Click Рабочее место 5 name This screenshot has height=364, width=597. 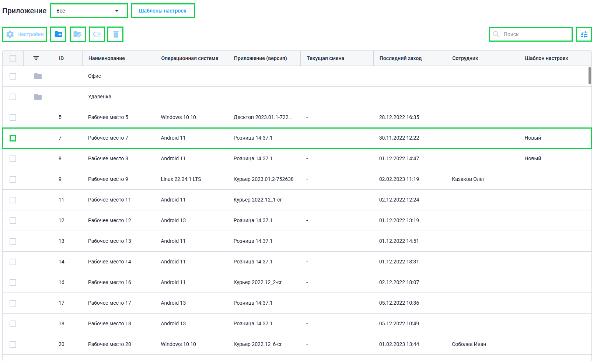pos(108,117)
